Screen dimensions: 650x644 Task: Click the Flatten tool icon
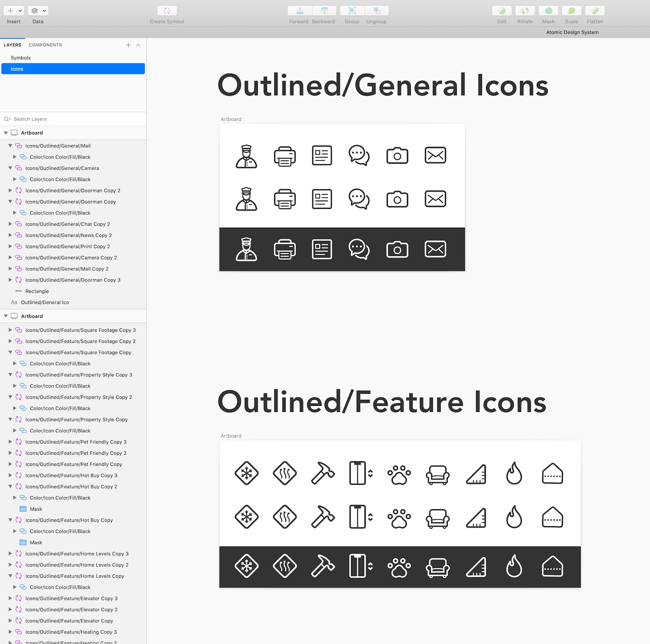[x=595, y=11]
